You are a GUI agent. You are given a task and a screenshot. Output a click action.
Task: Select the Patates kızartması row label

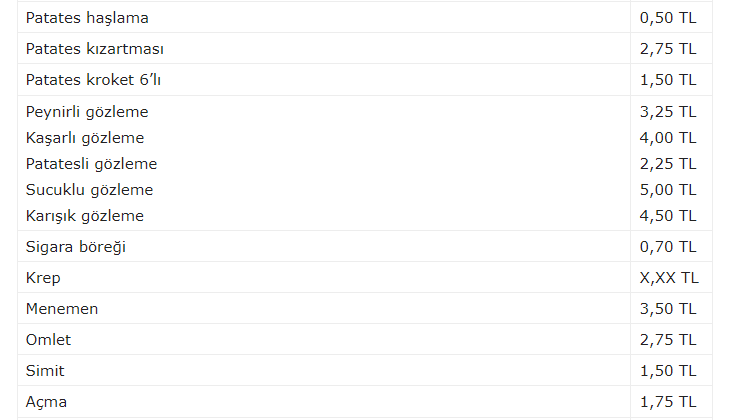(95, 49)
